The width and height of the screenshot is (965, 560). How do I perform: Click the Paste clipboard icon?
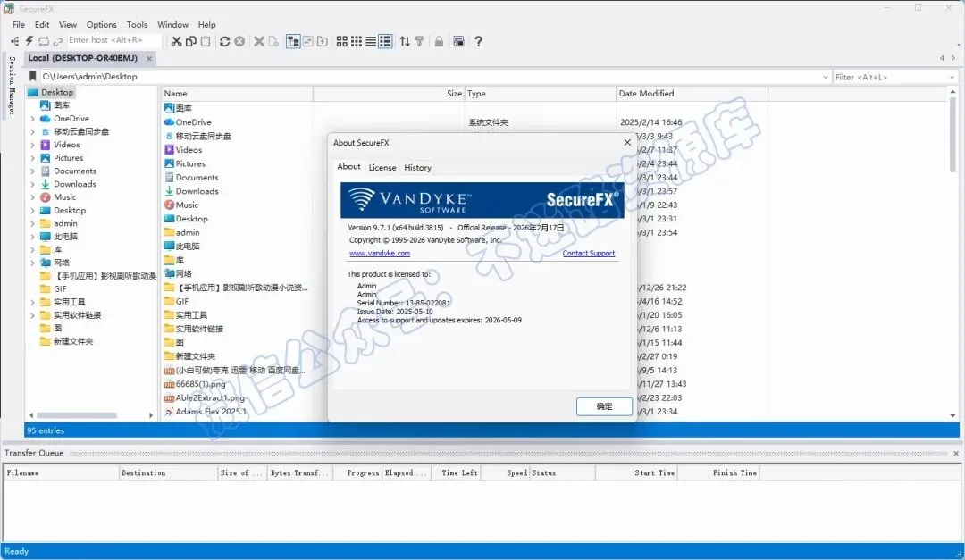pyautogui.click(x=206, y=41)
